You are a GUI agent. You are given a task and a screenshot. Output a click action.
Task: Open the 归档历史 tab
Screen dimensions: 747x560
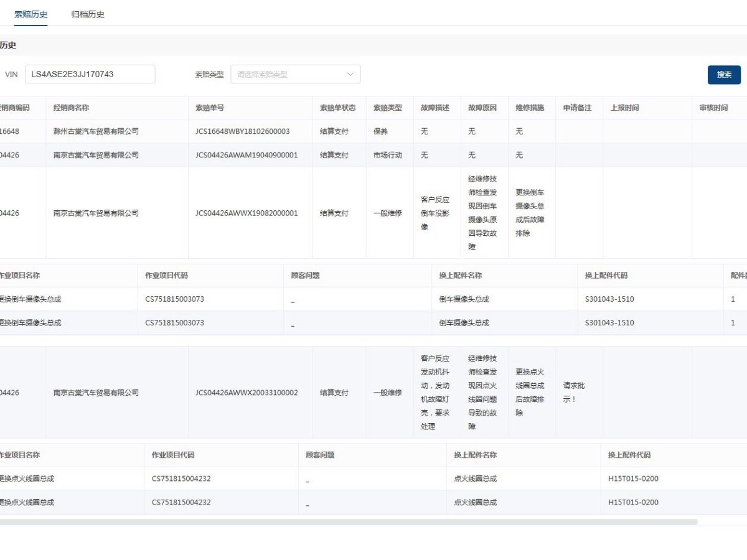(x=88, y=14)
